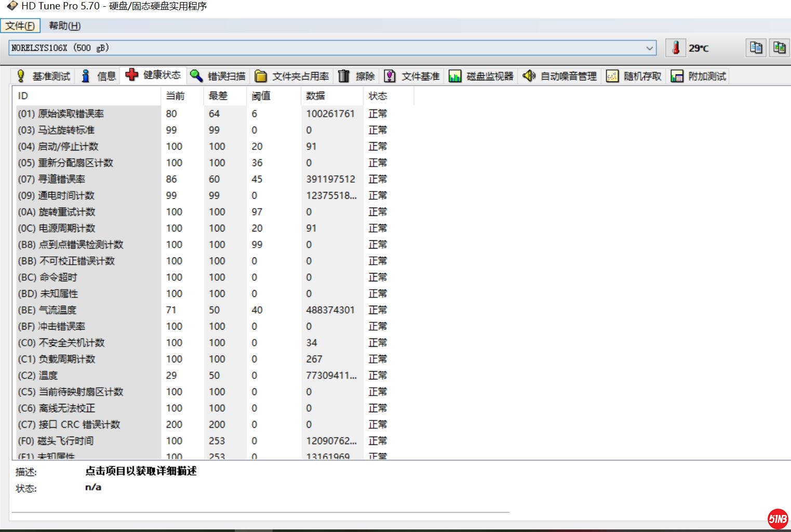Expand the NORELSYS106X drive dropdown
The width and height of the screenshot is (791, 532).
[649, 48]
